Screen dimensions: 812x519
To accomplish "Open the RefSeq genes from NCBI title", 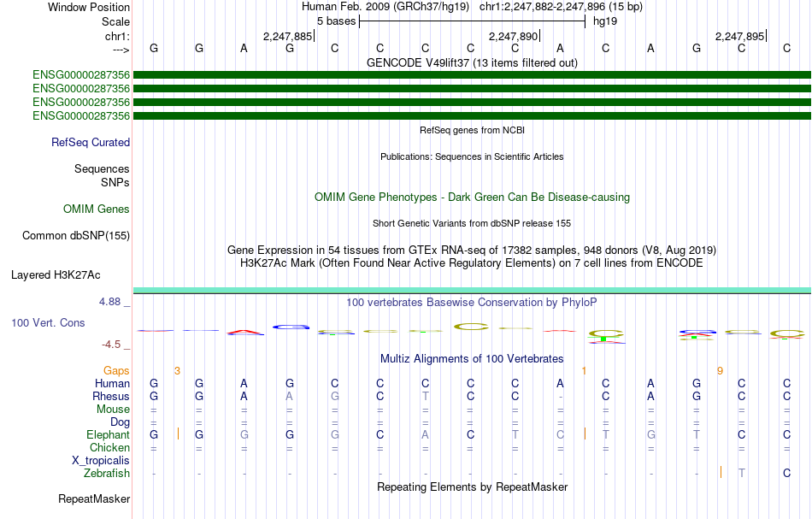I will coord(472,130).
